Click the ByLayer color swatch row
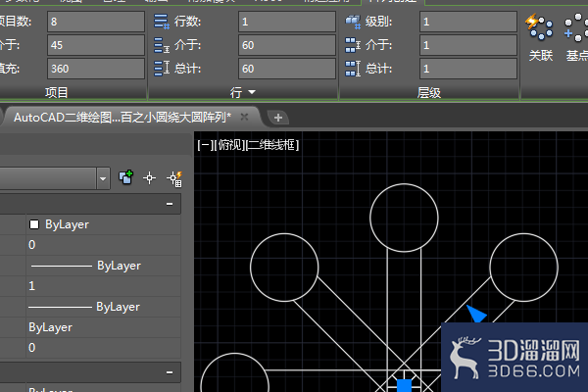588x392 pixels. [103, 224]
